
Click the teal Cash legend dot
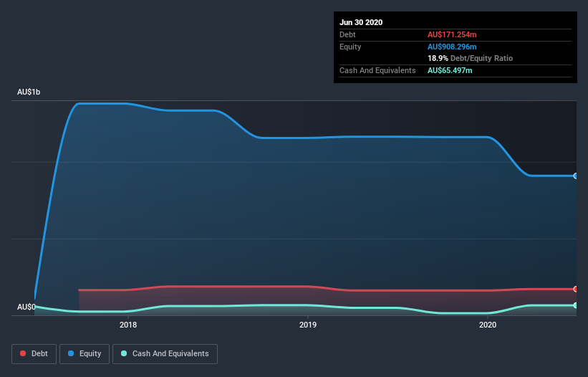[x=124, y=353]
